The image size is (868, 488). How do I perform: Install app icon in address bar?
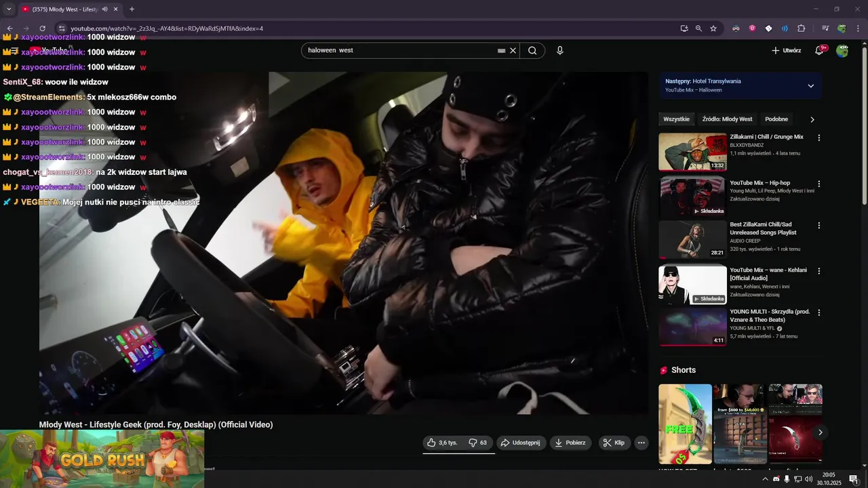pyautogui.click(x=684, y=28)
